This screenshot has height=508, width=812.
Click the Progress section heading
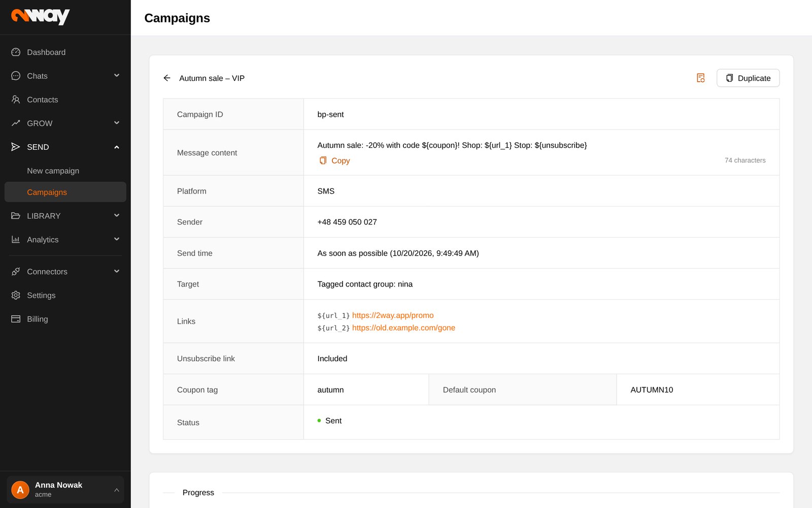(198, 493)
